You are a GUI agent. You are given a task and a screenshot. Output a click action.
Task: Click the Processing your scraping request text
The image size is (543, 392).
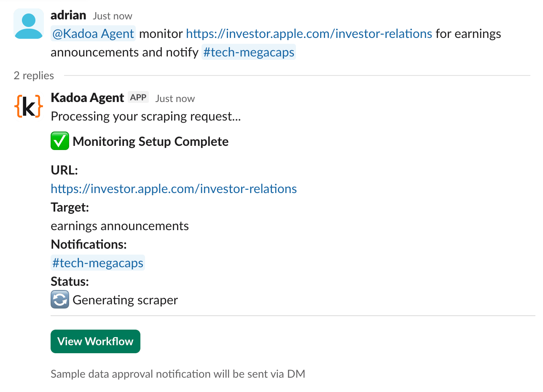point(145,116)
